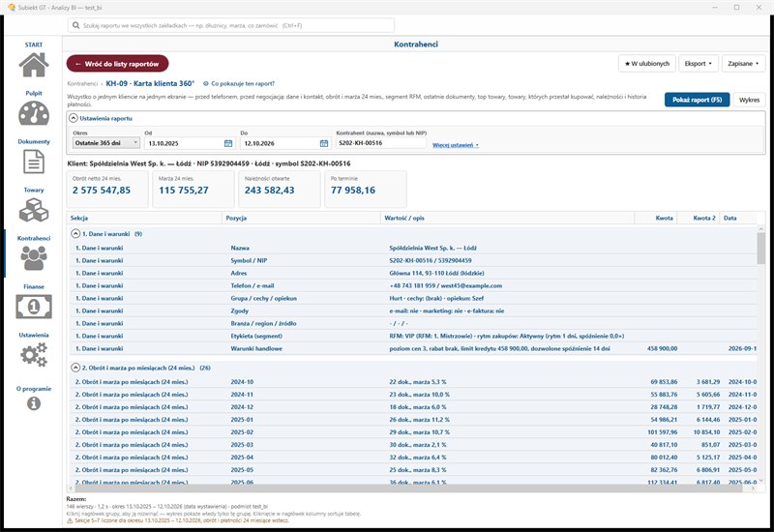
Task: Open the Eksport dropdown menu
Action: [698, 64]
